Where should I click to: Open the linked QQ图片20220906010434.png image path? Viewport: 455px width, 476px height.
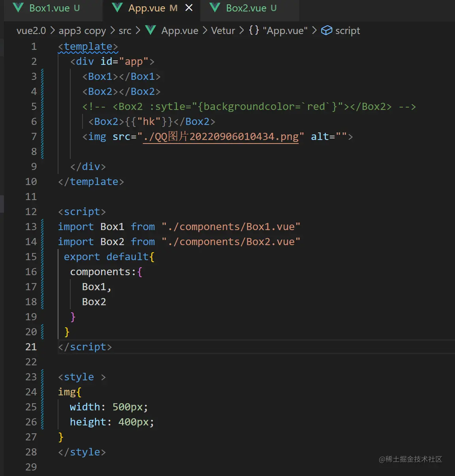pos(221,137)
